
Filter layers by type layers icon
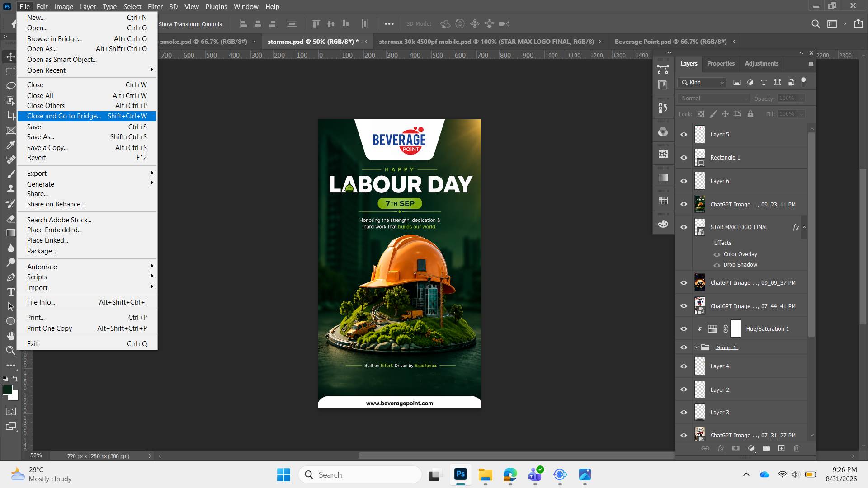[x=764, y=82]
